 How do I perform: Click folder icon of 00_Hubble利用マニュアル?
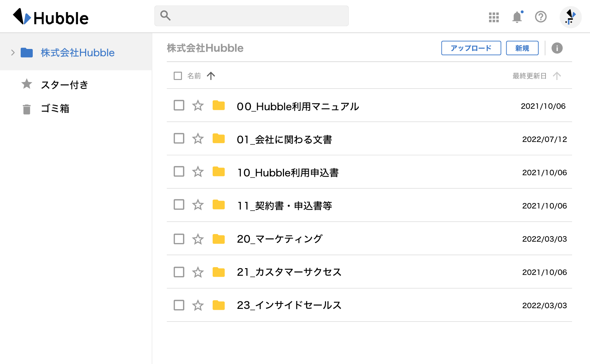(x=218, y=105)
